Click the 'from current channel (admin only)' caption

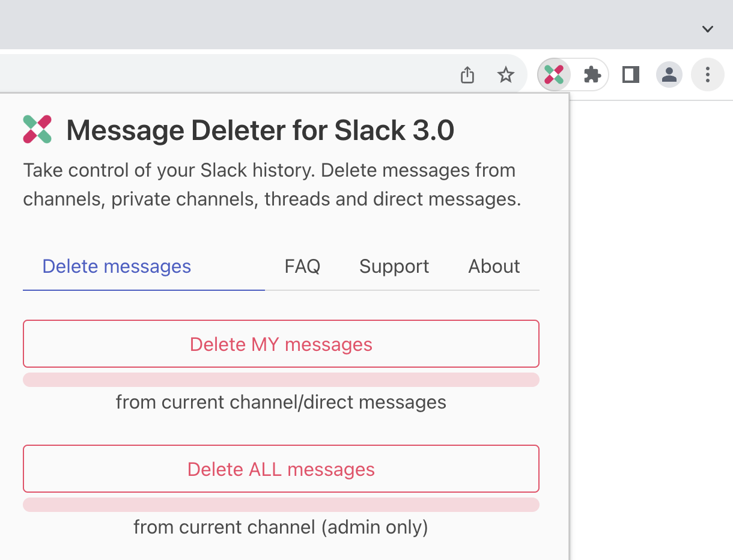pos(281,527)
